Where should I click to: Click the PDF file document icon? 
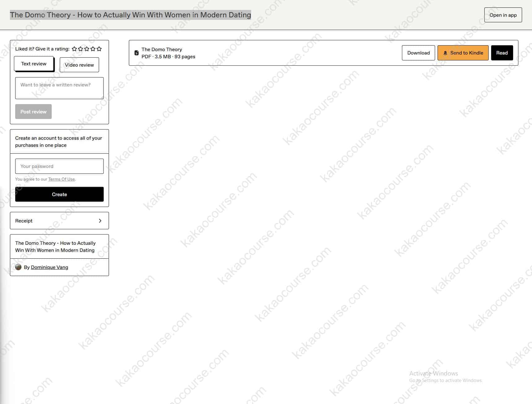coord(136,53)
